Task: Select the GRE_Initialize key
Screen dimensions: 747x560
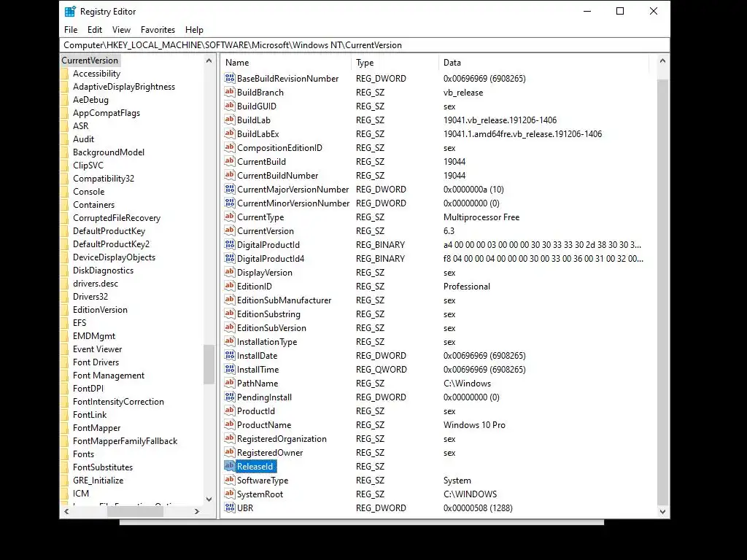Action: click(x=98, y=481)
